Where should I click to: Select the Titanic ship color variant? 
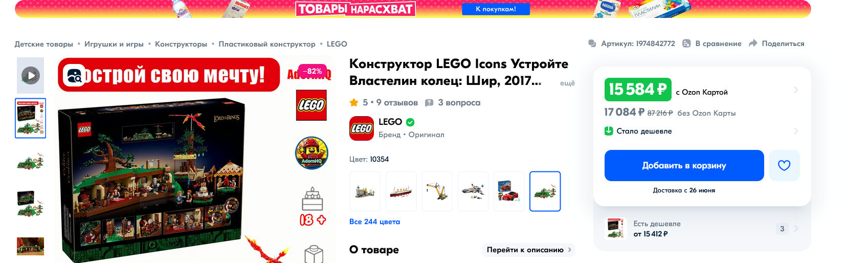pos(401,191)
